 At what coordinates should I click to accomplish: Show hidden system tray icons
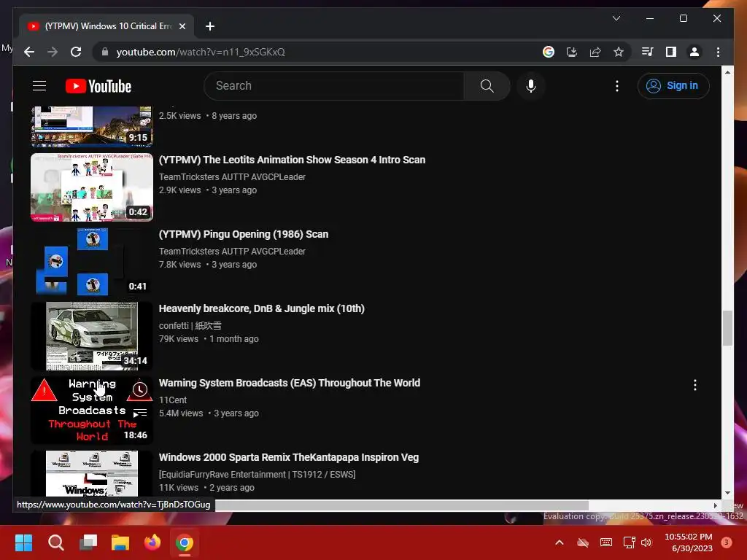pos(560,542)
